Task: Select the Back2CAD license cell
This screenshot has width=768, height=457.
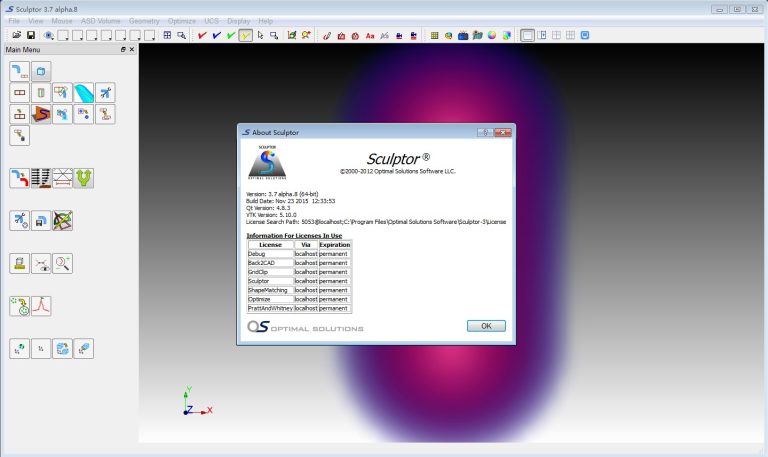Action: coord(270,263)
